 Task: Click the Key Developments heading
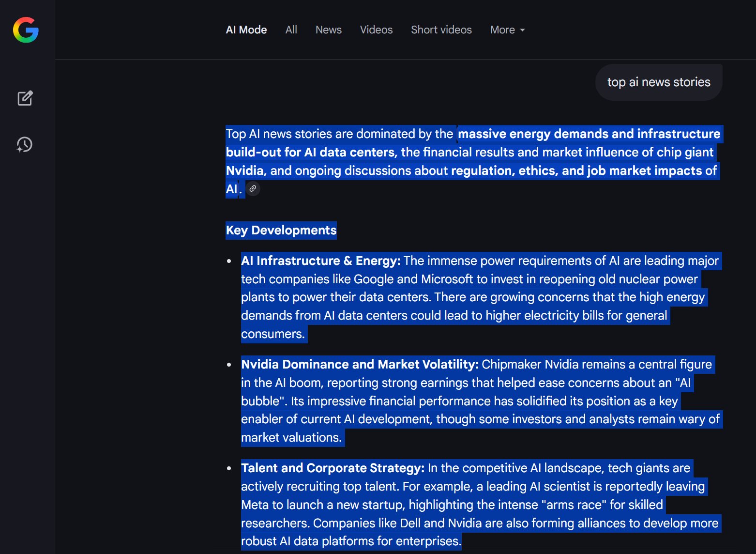281,231
